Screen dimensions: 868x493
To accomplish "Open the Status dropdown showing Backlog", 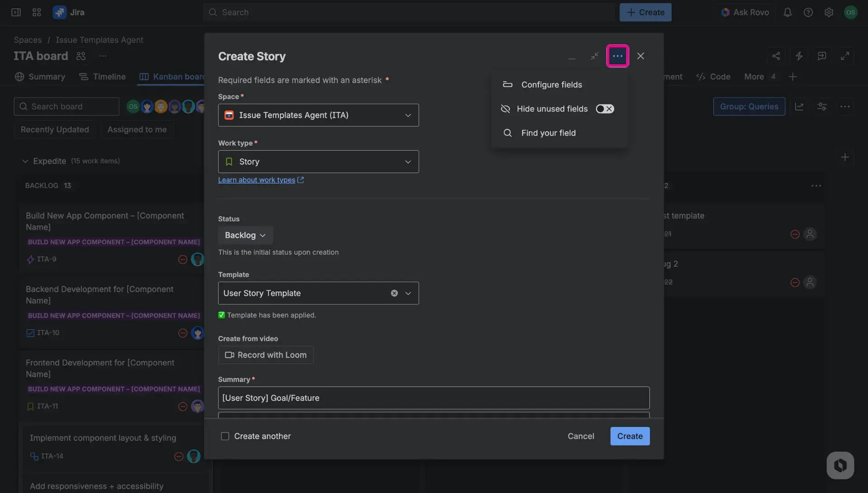I will tap(245, 235).
